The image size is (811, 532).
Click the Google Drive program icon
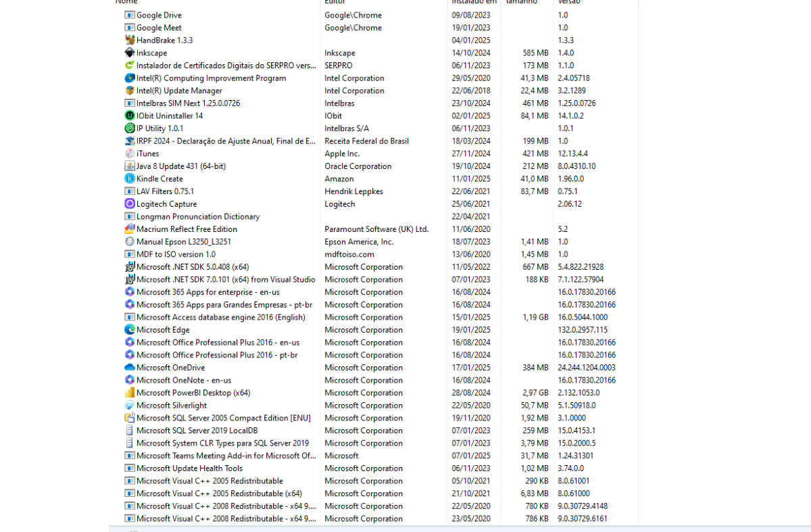point(130,15)
